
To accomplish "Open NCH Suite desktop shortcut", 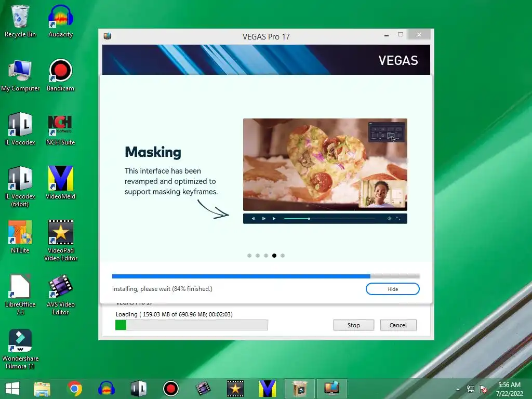I will (x=60, y=129).
